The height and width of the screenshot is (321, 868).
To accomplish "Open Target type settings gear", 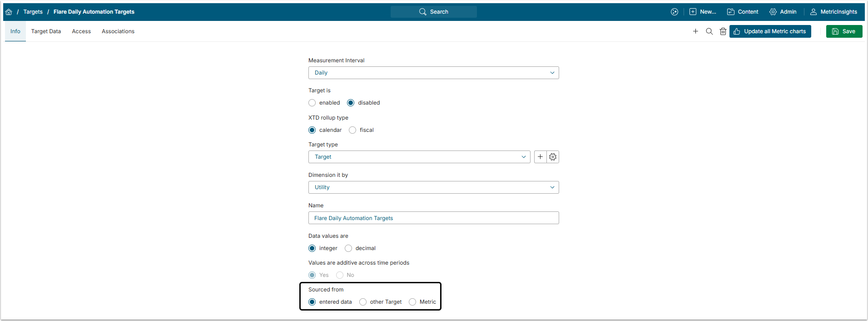I will (x=553, y=157).
